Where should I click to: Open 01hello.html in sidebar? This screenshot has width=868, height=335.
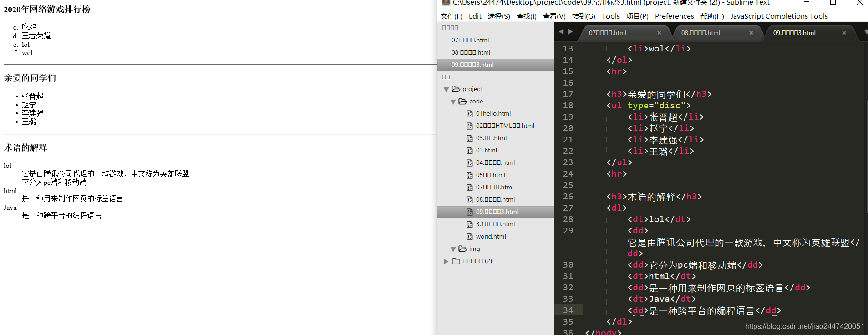click(x=493, y=113)
